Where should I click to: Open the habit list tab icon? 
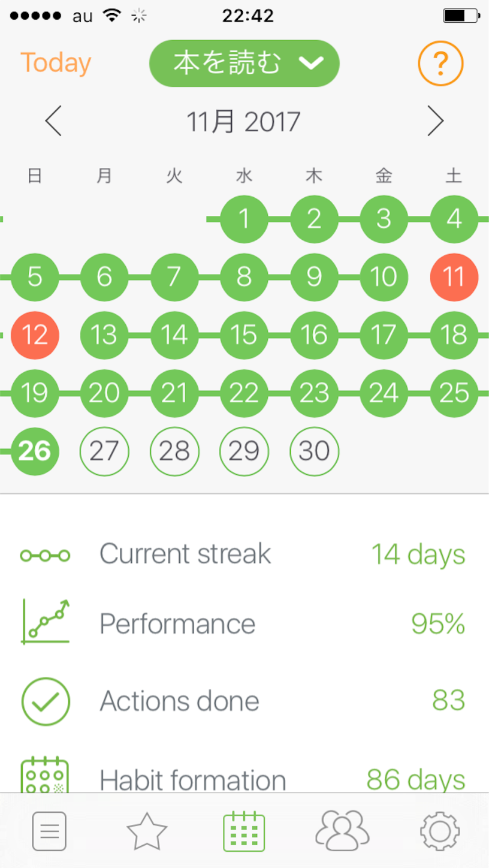coord(49,831)
